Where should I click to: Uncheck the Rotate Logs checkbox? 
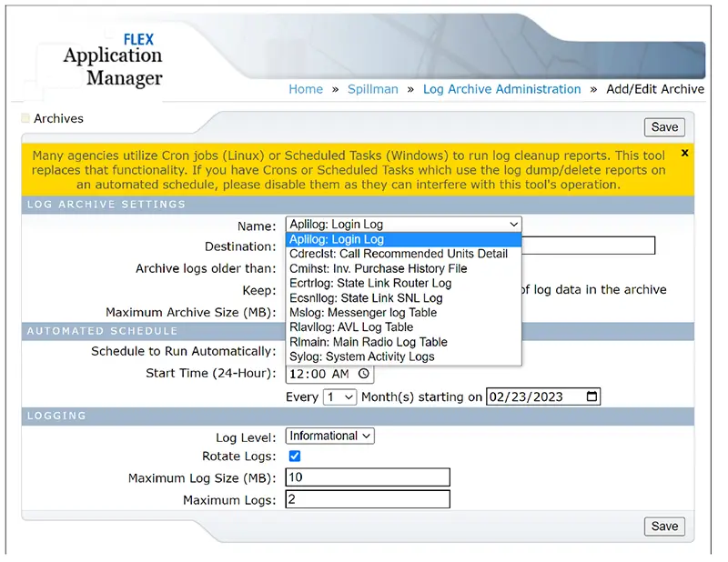pyautogui.click(x=294, y=457)
